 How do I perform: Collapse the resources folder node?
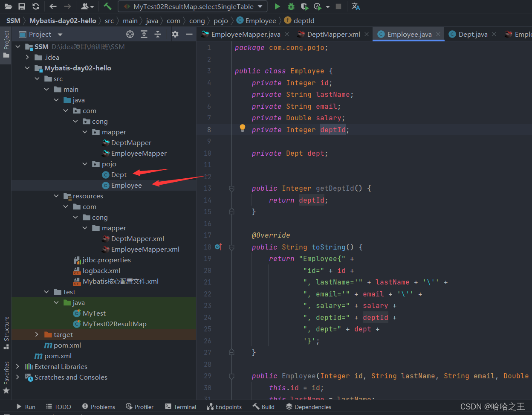click(x=56, y=196)
